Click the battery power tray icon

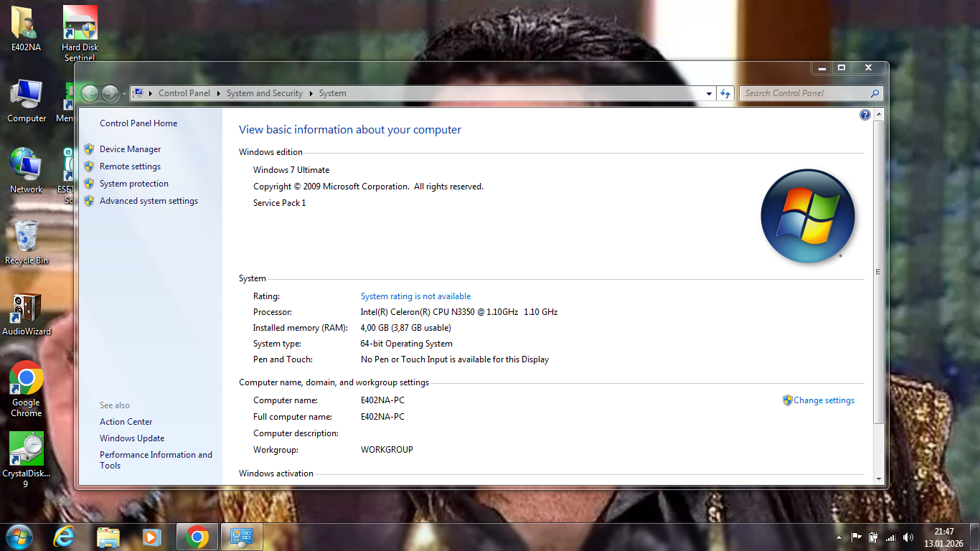(873, 537)
